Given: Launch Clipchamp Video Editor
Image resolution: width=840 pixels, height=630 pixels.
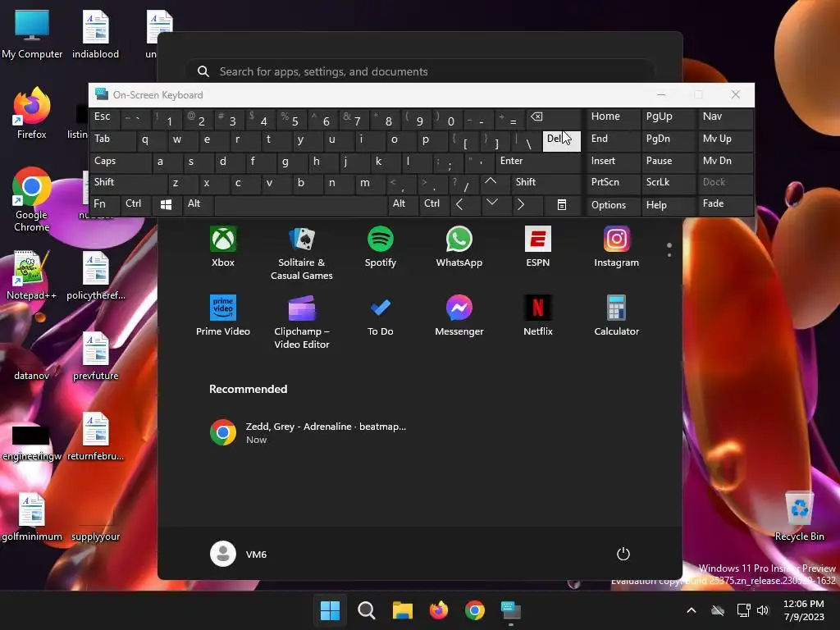Looking at the screenshot, I should click(302, 322).
